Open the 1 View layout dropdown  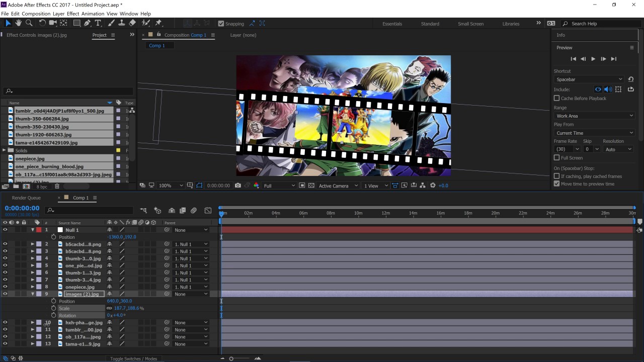376,186
